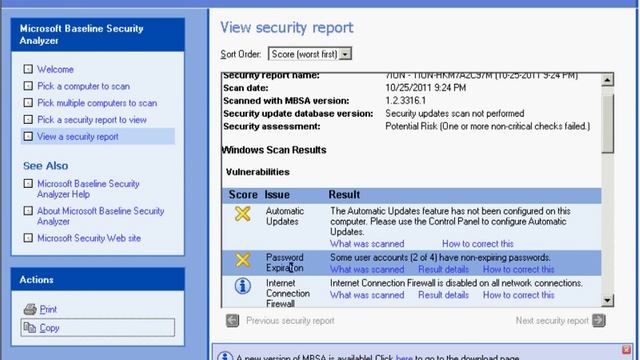Go to the Welcome page
Viewport: 640px width, 360px height.
[x=55, y=69]
